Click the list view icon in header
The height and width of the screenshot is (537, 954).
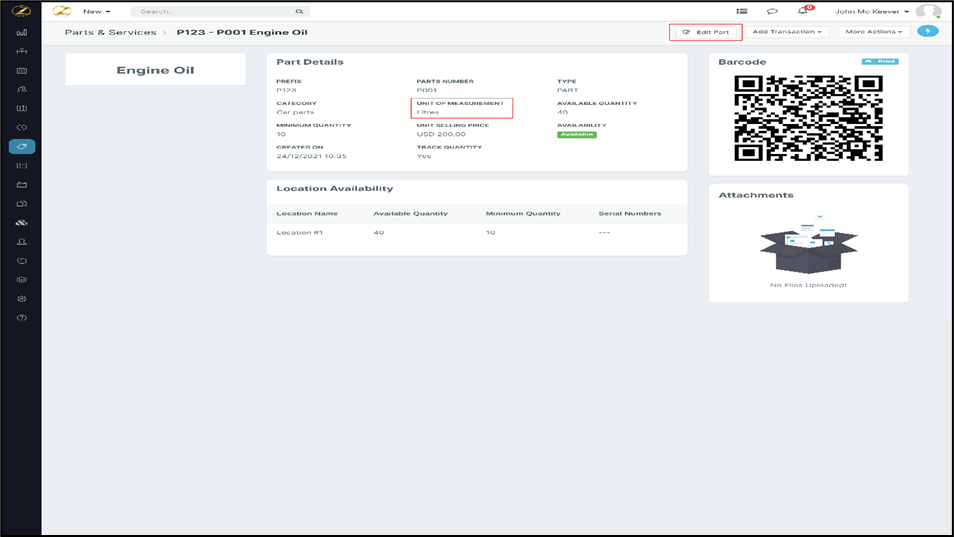click(742, 11)
